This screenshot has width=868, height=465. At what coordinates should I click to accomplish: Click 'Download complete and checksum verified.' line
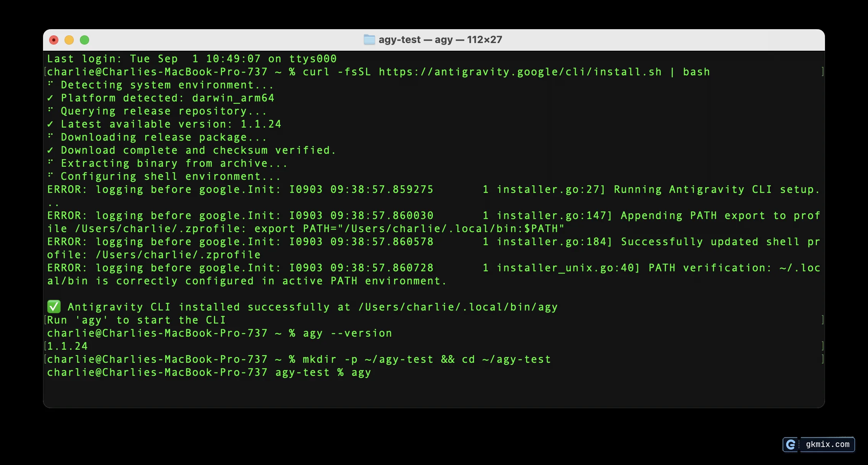[x=191, y=150]
